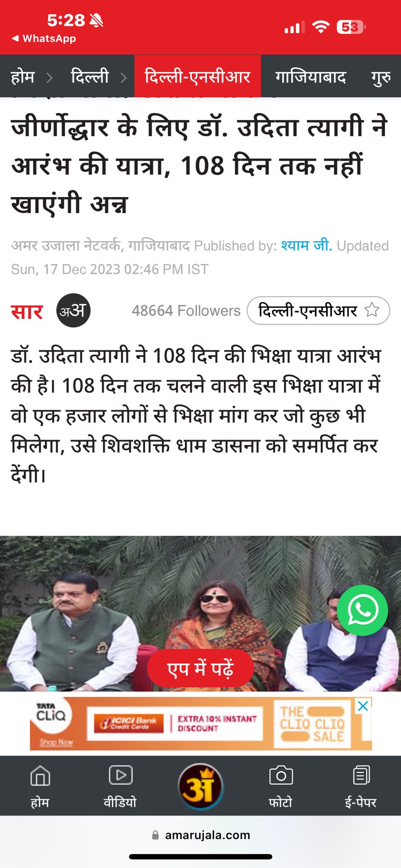
Task: Tap the chevron after दिल्ली breadcrumb
Action: (x=123, y=78)
